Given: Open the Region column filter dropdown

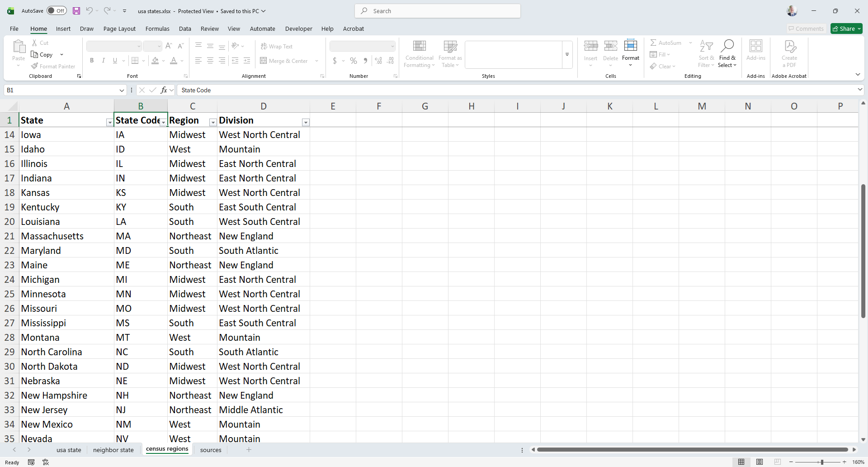Looking at the screenshot, I should coord(212,123).
